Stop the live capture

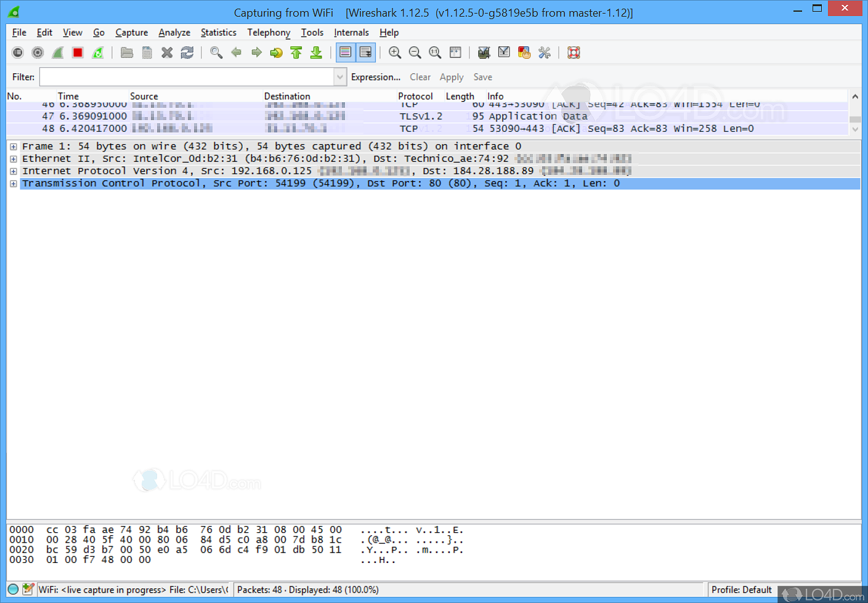coord(77,52)
